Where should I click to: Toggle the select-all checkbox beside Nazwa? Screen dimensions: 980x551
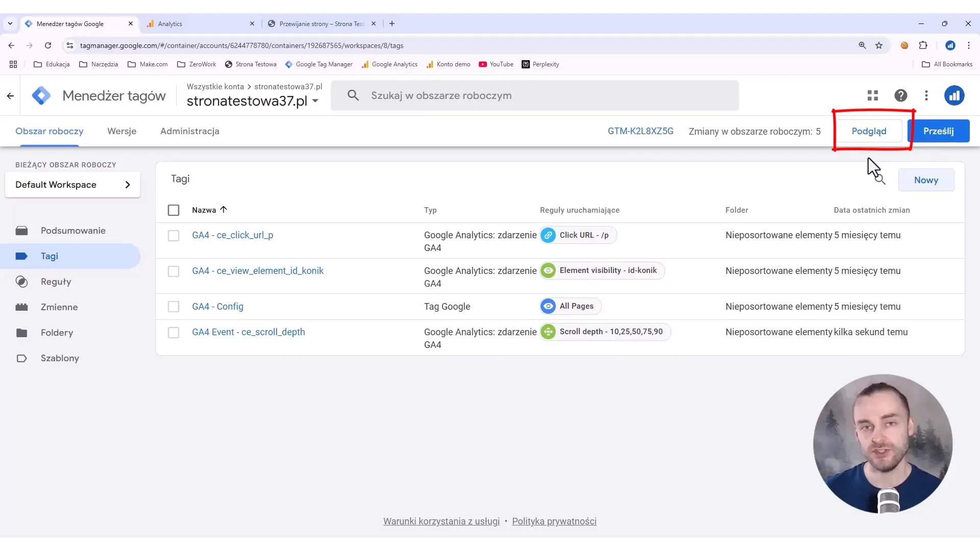coord(174,210)
